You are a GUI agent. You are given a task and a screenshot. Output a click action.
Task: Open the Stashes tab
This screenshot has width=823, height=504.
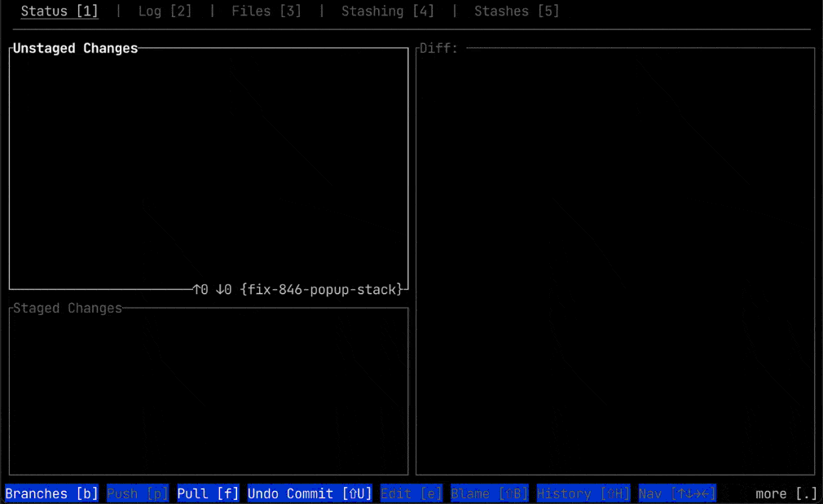pyautogui.click(x=517, y=11)
